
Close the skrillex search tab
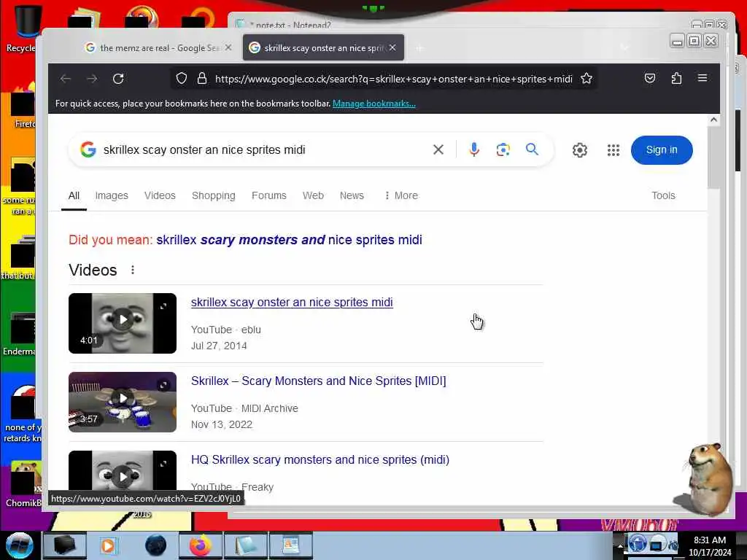pyautogui.click(x=392, y=47)
